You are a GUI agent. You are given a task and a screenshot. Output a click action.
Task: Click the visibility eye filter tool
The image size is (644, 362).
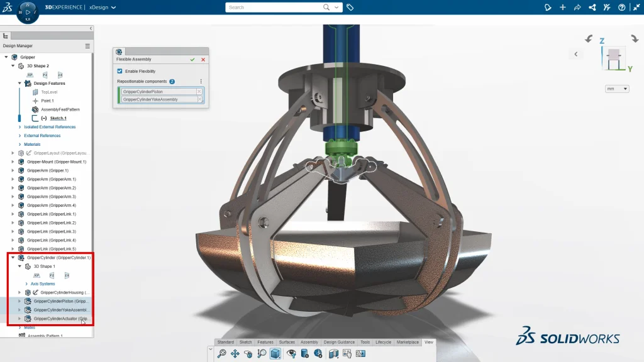291,353
